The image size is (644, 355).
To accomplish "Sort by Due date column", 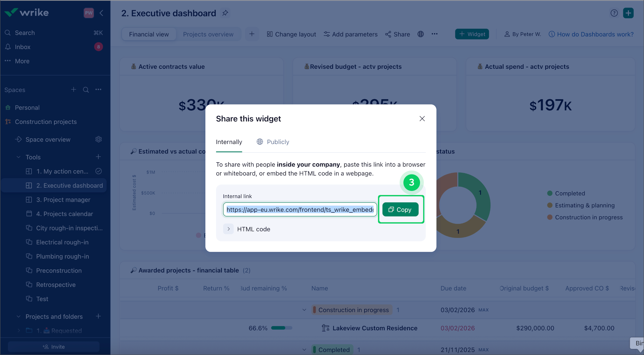I will coord(453,288).
